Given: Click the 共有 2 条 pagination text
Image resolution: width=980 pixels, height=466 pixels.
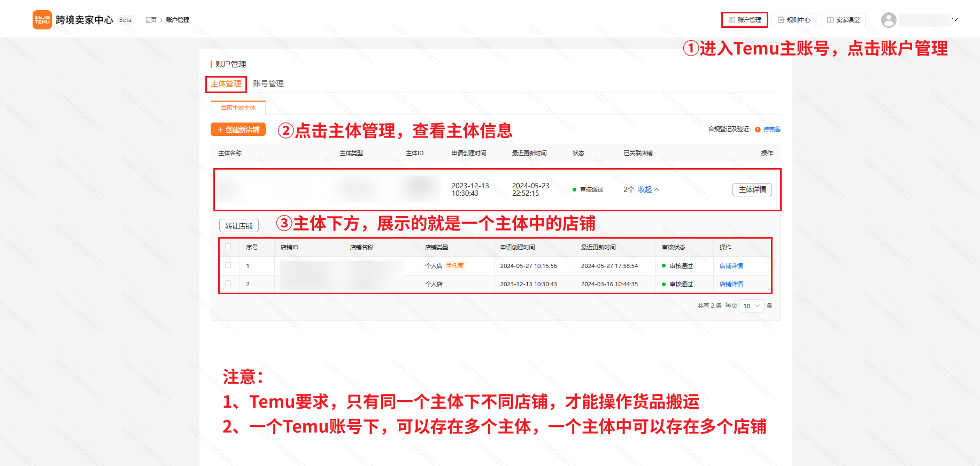Looking at the screenshot, I should (x=709, y=306).
